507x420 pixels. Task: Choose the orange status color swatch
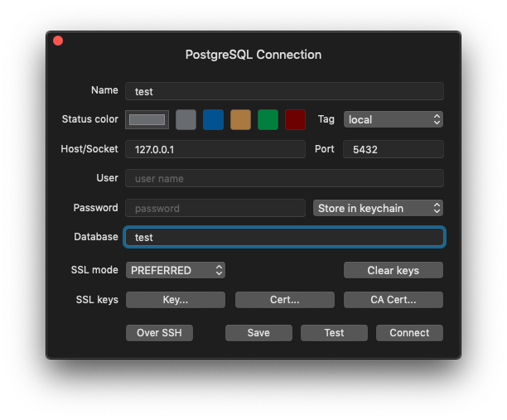click(240, 119)
